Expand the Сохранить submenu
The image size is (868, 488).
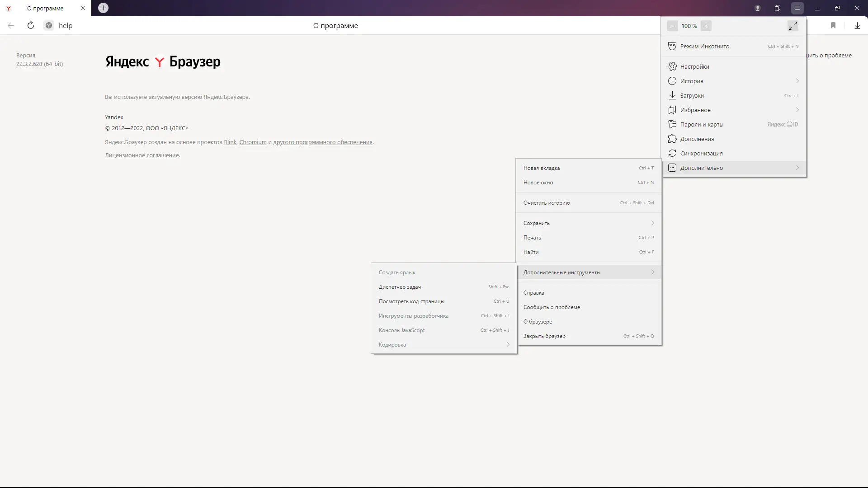point(652,223)
